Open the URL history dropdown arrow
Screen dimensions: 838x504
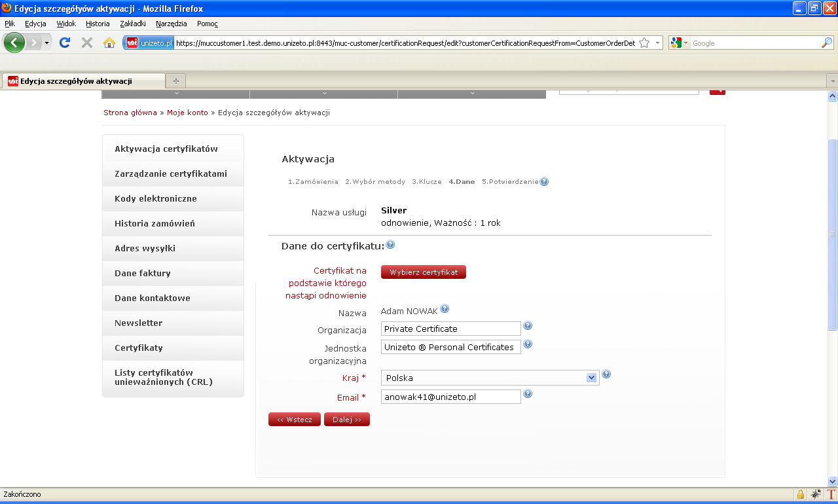coord(657,43)
